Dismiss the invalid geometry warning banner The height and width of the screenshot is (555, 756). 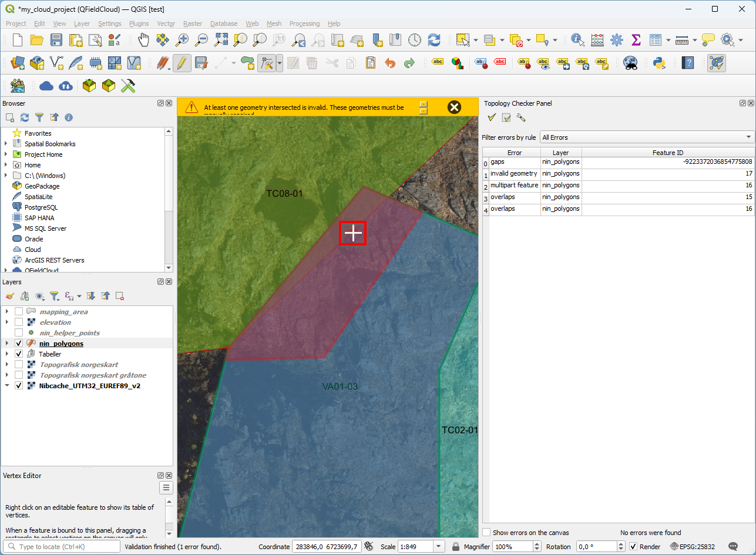point(454,107)
